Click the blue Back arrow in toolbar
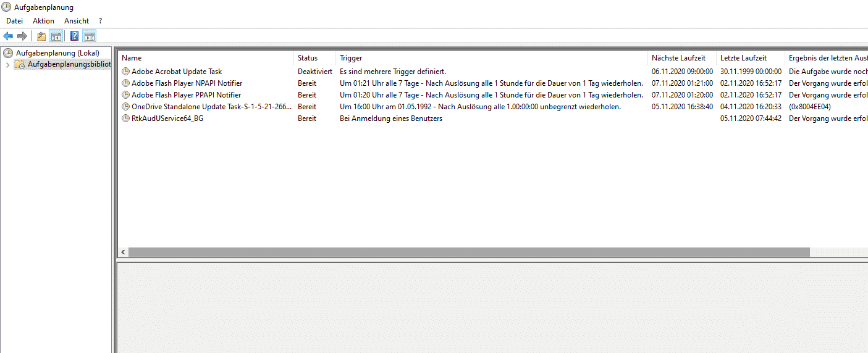The height and width of the screenshot is (353, 868). click(x=8, y=36)
